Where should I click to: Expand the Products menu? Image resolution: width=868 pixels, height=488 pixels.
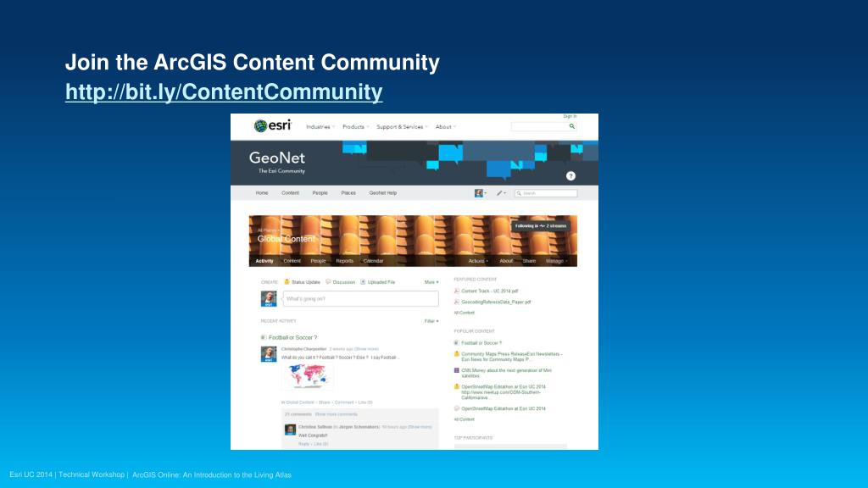click(355, 127)
